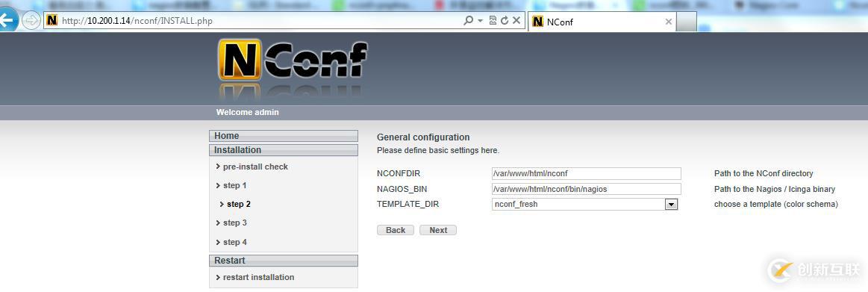Click the NConf logo
This screenshot has width=868, height=292.
[293, 60]
